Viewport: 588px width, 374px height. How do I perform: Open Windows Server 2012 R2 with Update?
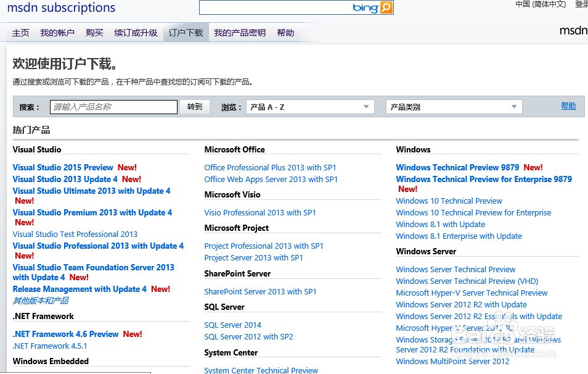pos(461,304)
